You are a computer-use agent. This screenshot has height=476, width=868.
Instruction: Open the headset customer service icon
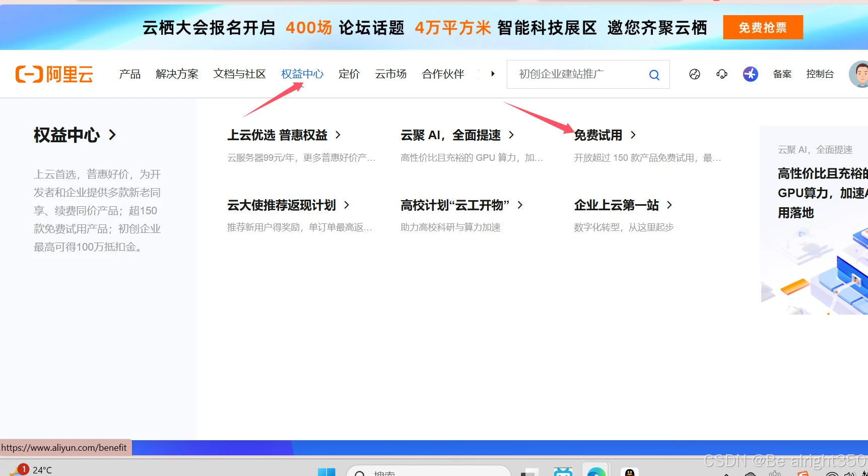click(x=722, y=74)
